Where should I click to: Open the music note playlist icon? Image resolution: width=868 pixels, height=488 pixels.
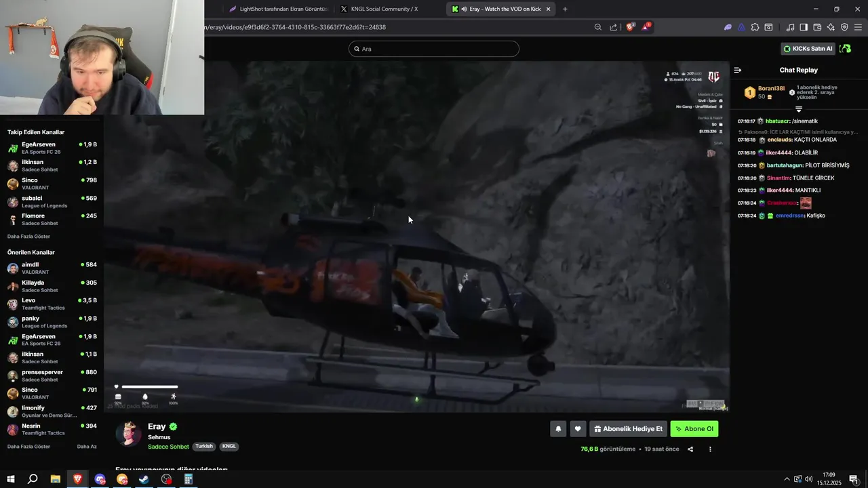[790, 27]
